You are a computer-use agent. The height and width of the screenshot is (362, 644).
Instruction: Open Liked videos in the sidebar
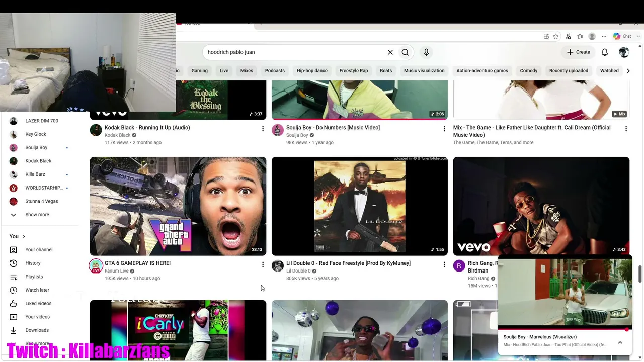coord(38,304)
